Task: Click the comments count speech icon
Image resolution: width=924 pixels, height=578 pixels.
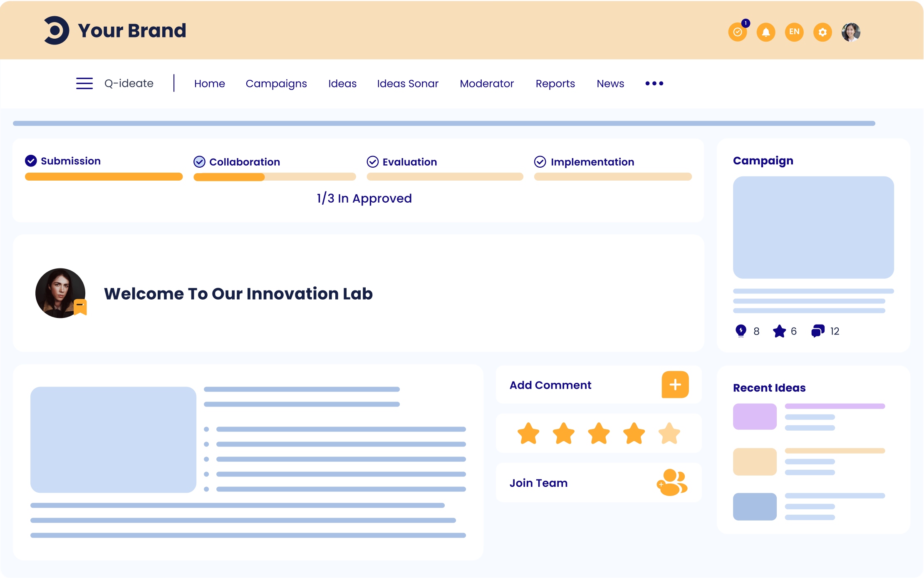Action: (817, 331)
